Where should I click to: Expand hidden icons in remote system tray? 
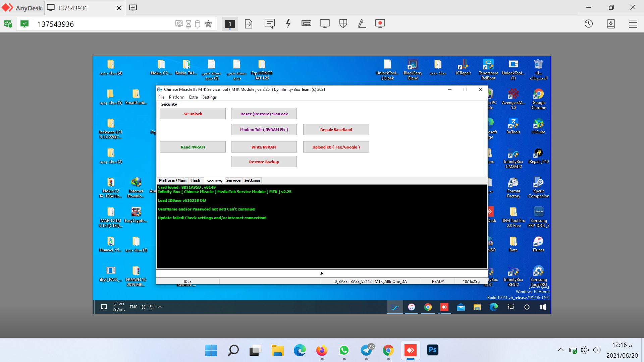click(160, 307)
